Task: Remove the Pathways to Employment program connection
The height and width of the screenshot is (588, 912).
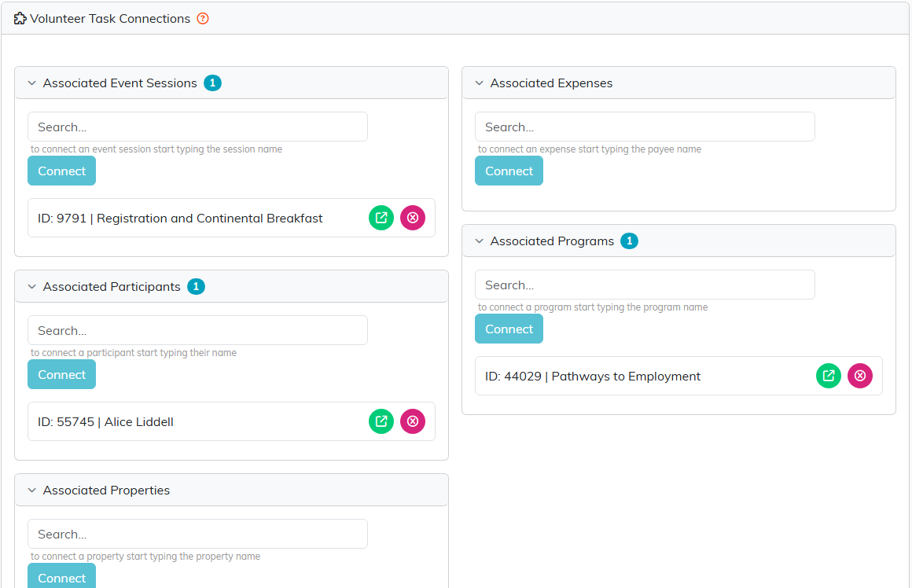Action: coord(859,376)
